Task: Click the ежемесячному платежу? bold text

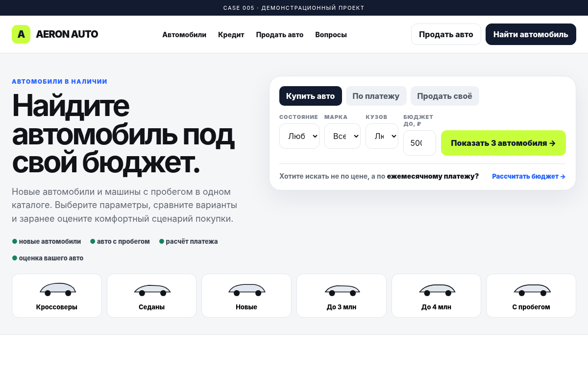Action: 433,176
